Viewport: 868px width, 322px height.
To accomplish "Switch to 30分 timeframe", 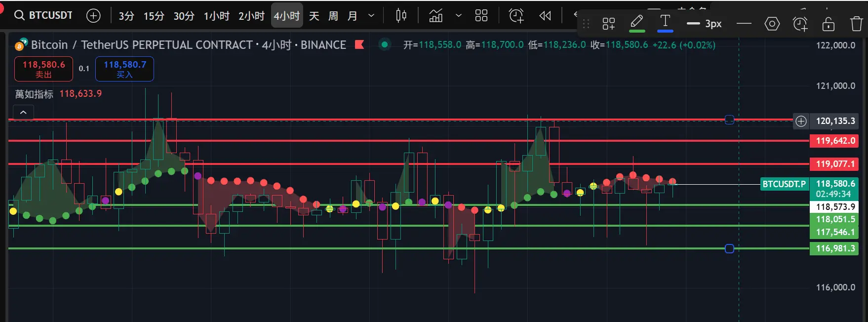I will tap(184, 16).
